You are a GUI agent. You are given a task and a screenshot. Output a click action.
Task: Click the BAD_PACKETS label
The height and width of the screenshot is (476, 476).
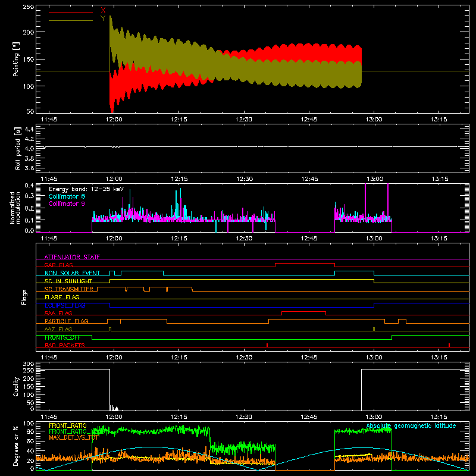coord(65,345)
